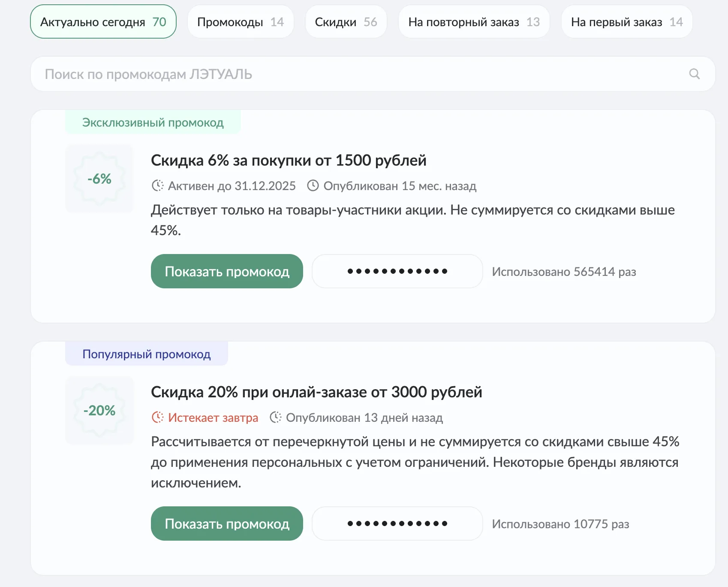This screenshot has width=728, height=587.
Task: Reveal the 6% promo code via 'Показать промокод'
Action: coord(227,271)
